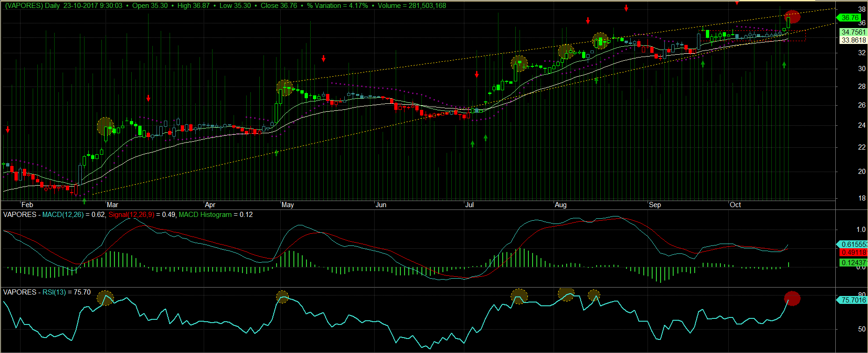The height and width of the screenshot is (353, 868).
Task: Click the green buy arrow below late February
Action: tap(84, 201)
